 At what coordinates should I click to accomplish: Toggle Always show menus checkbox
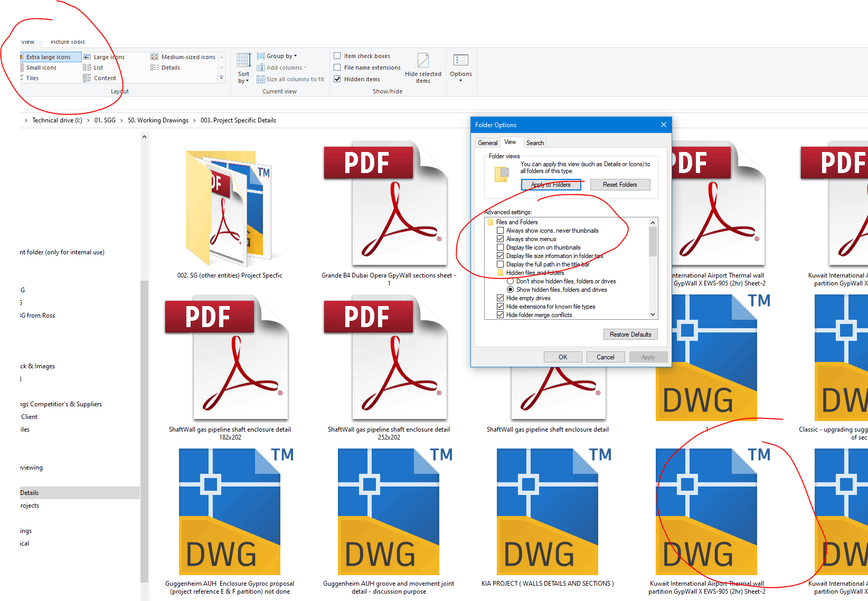500,239
